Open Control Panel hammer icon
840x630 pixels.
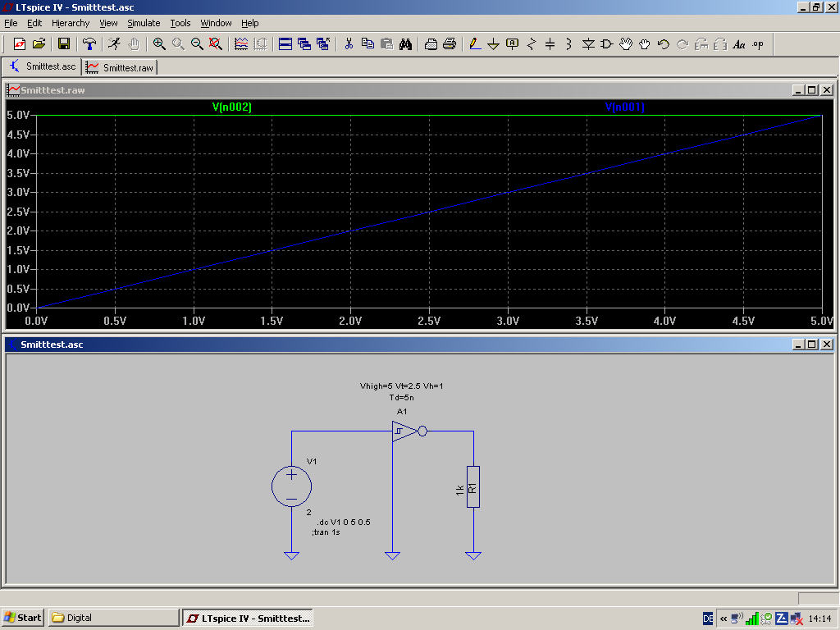tap(89, 44)
